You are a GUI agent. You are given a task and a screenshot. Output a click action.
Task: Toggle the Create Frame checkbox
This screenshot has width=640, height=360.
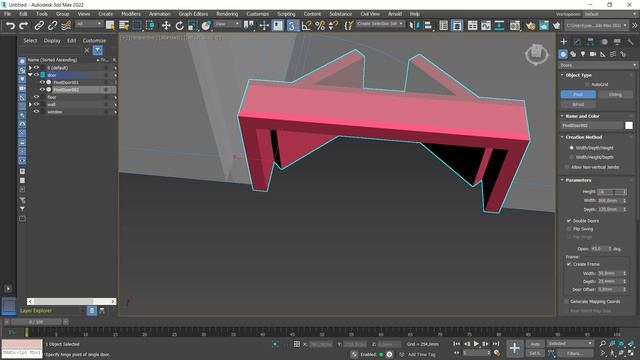[569, 264]
